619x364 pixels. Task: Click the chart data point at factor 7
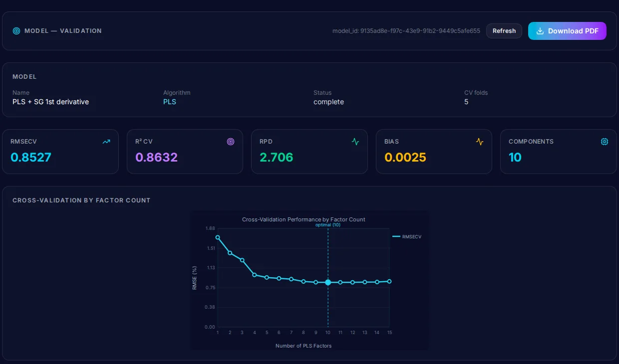pos(291,279)
